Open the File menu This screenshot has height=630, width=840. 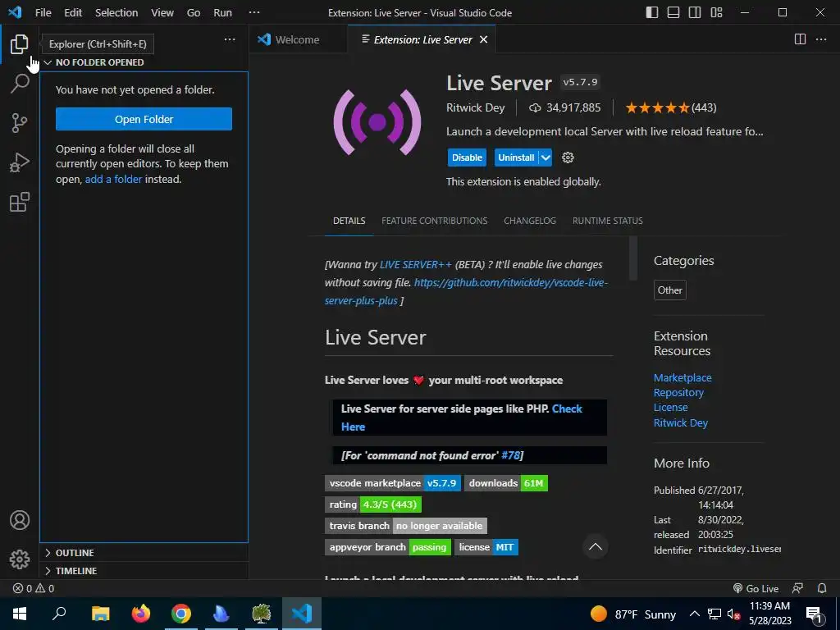coord(43,12)
